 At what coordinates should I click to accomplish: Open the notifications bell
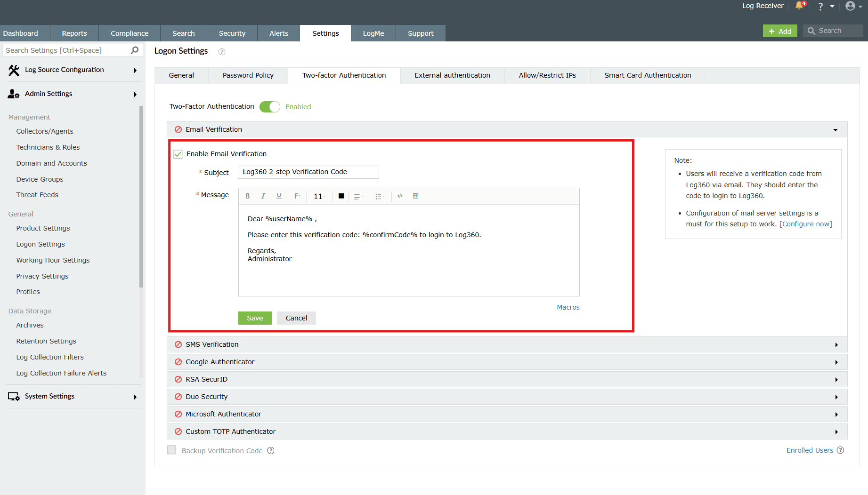[800, 6]
